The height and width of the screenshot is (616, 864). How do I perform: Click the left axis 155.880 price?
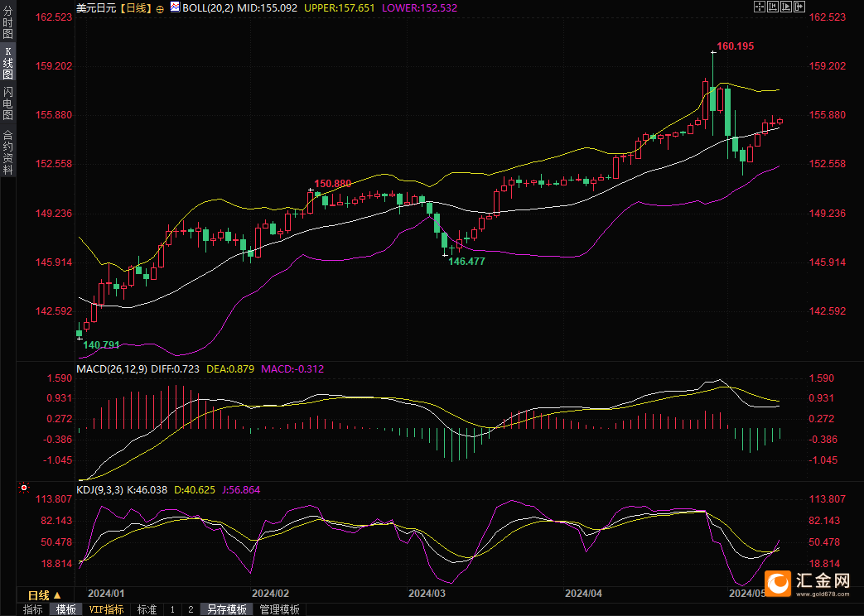[x=54, y=115]
